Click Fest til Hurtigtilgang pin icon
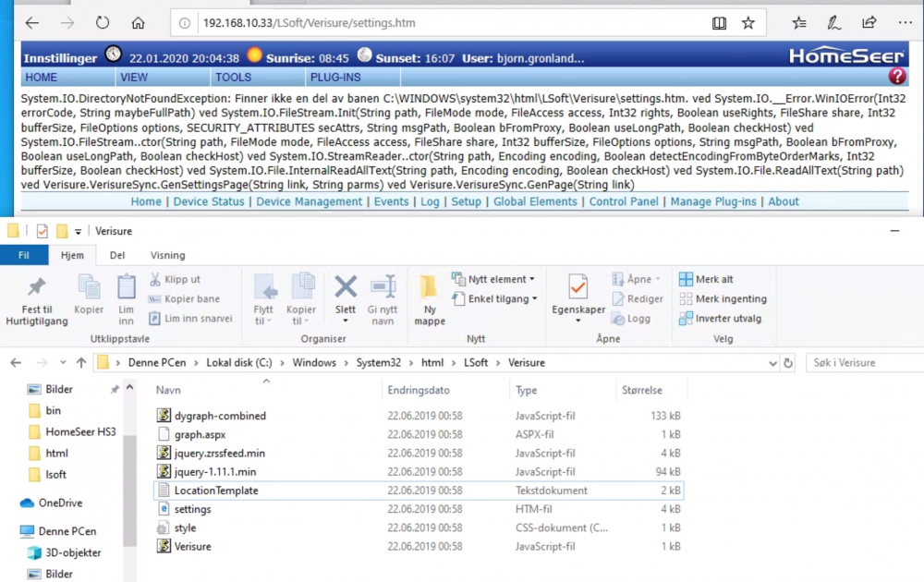The width and height of the screenshot is (924, 582). point(37,288)
